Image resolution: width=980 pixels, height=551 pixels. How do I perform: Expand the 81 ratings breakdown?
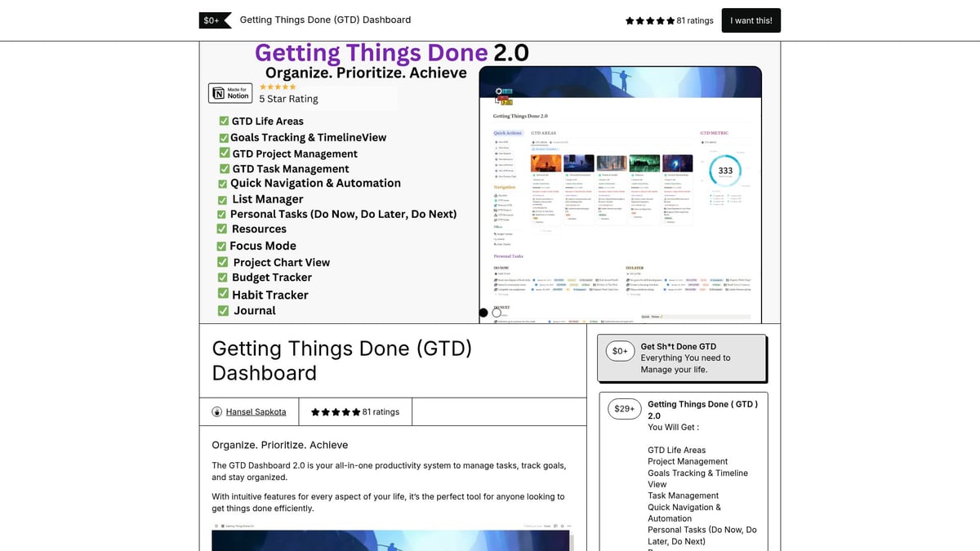pos(355,411)
